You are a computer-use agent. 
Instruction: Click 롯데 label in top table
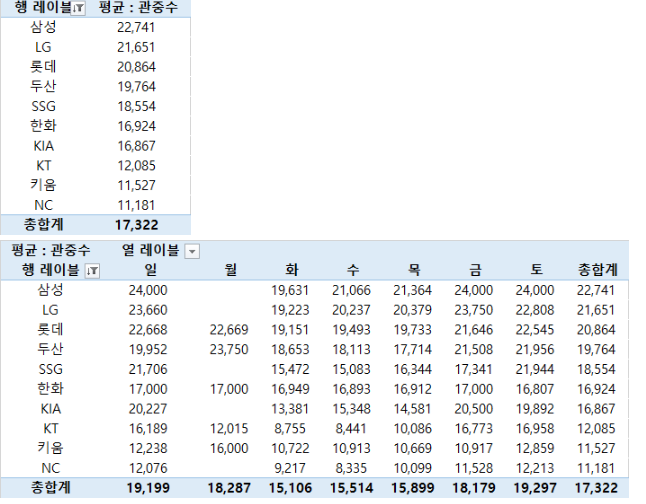[43, 67]
